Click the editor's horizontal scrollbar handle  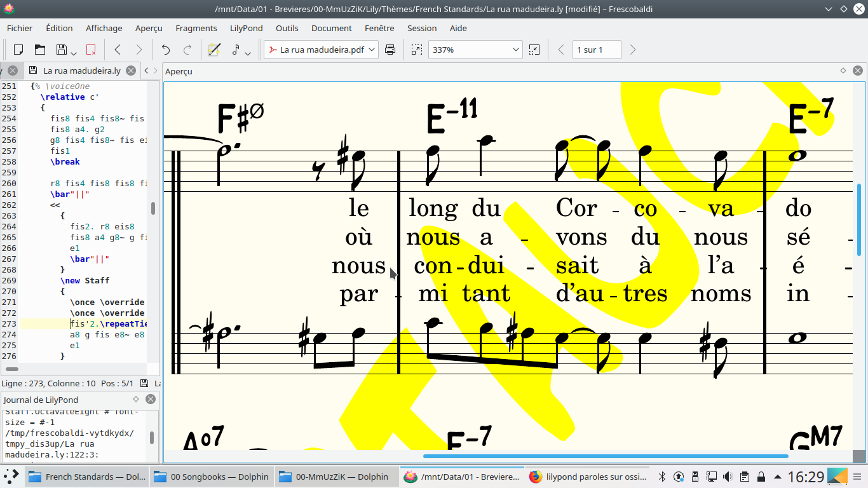click(12, 369)
